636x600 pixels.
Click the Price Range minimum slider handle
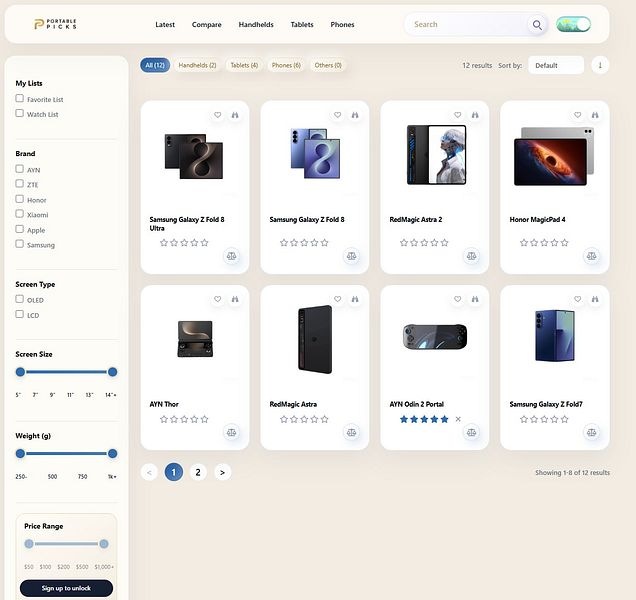tap(29, 544)
